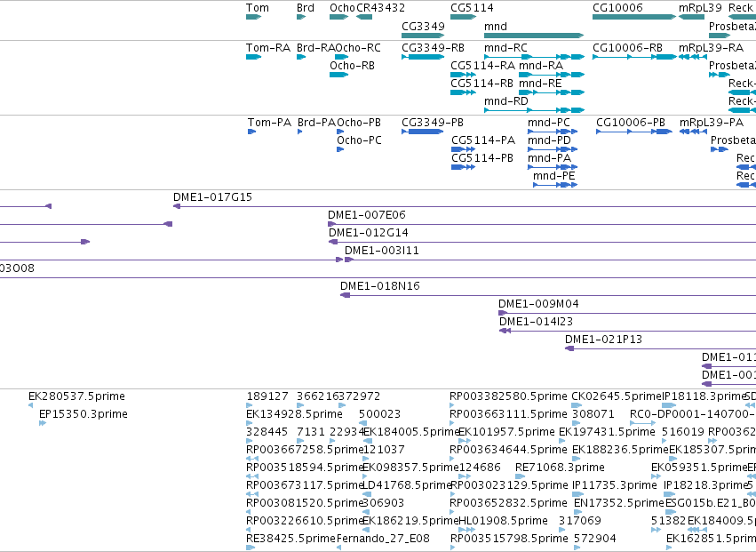This screenshot has height=552, width=756.
Task: Select the Tom-PA protein label
Action: (269, 123)
